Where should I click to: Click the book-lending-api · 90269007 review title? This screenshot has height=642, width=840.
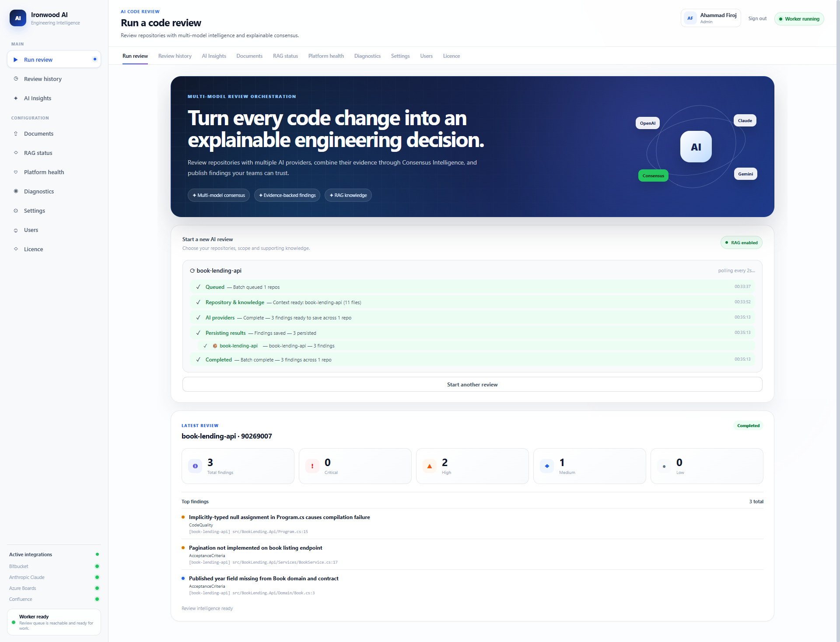coord(227,436)
